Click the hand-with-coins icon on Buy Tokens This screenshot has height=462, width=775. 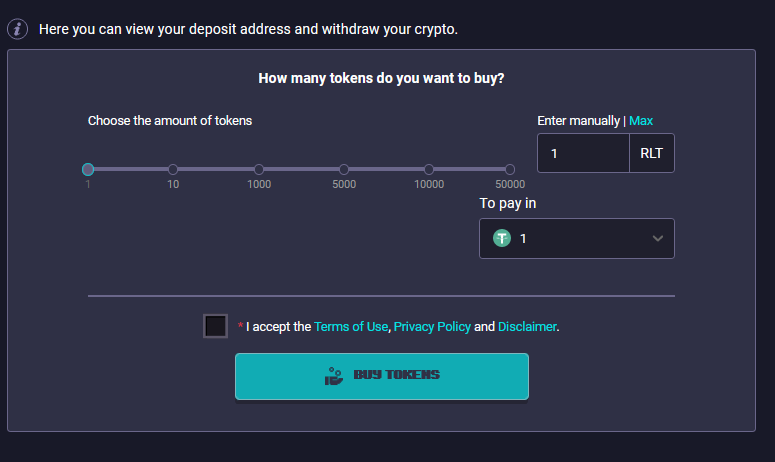[x=334, y=376]
